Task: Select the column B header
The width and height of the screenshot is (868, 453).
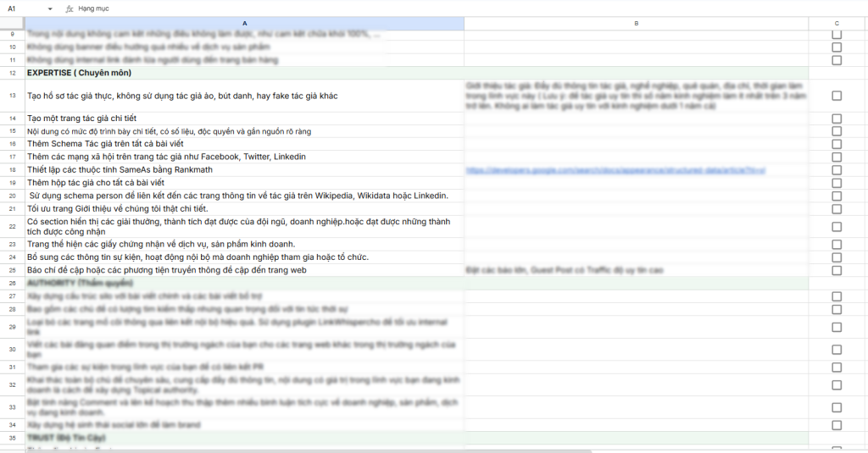Action: [x=636, y=23]
